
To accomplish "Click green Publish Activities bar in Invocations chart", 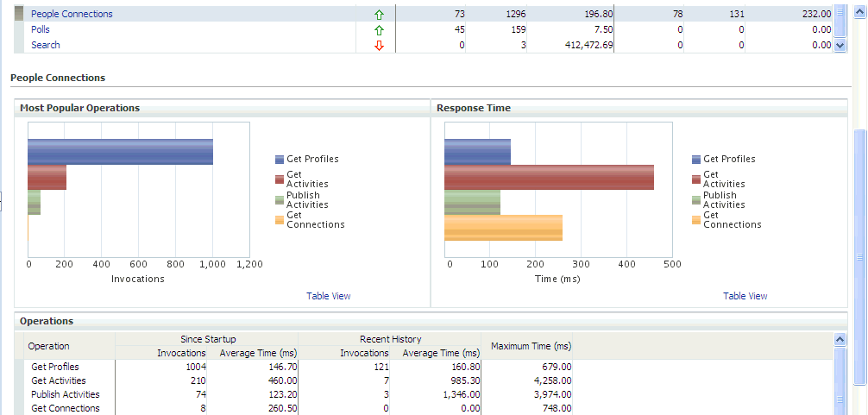I will pos(34,202).
